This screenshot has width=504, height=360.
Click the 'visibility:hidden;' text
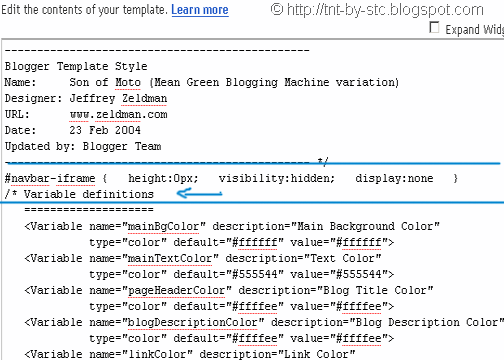(x=277, y=178)
